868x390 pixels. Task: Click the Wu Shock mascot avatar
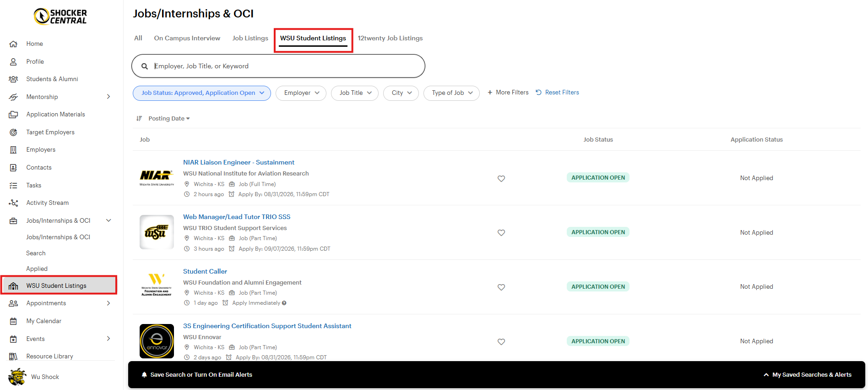[17, 377]
